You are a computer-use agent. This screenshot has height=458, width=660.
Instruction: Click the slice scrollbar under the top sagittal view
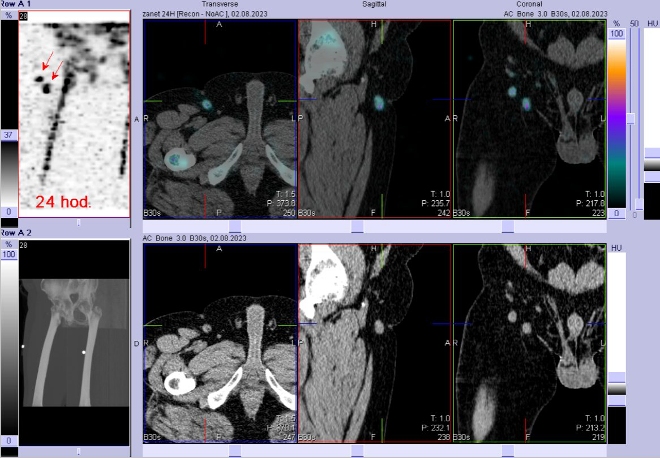point(375,226)
